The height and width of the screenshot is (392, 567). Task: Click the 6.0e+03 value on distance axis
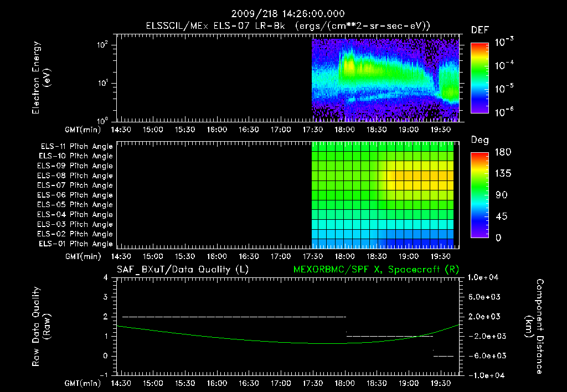[x=484, y=297]
